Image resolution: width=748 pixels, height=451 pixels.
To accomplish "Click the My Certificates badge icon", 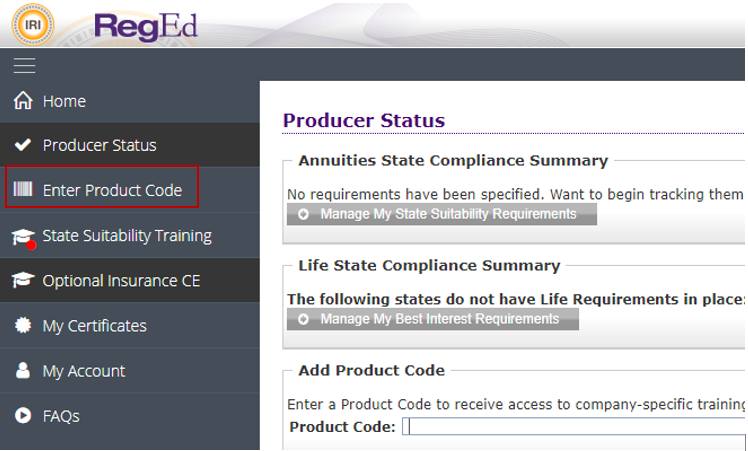I will (23, 326).
